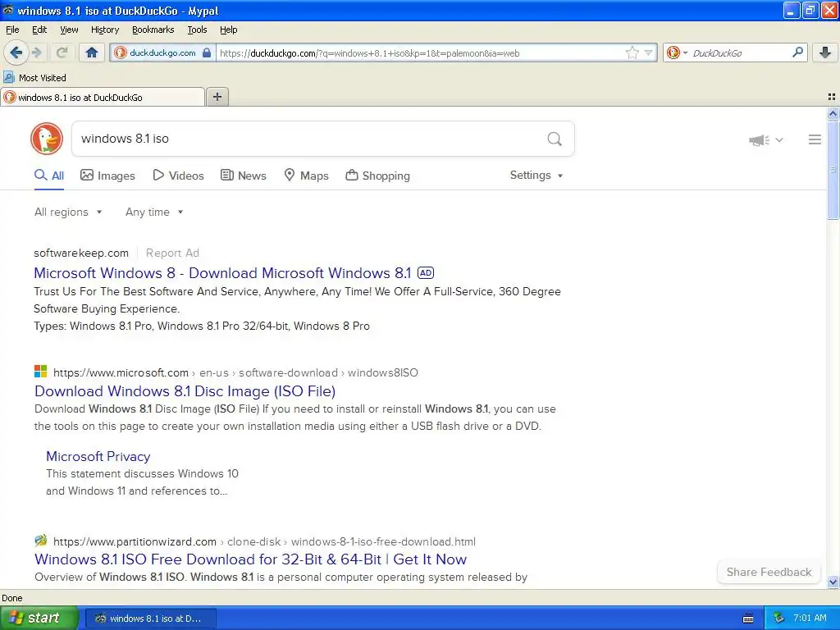Click the partitionwizard.com result URL
Viewport: 840px width, 630px height.
(264, 541)
